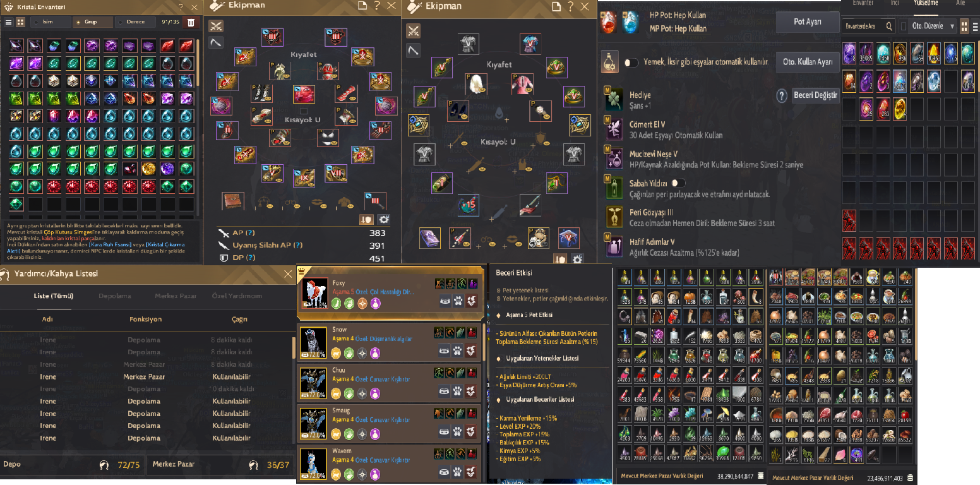Open the İnci inventory tab
The width and height of the screenshot is (980, 485).
896,3
